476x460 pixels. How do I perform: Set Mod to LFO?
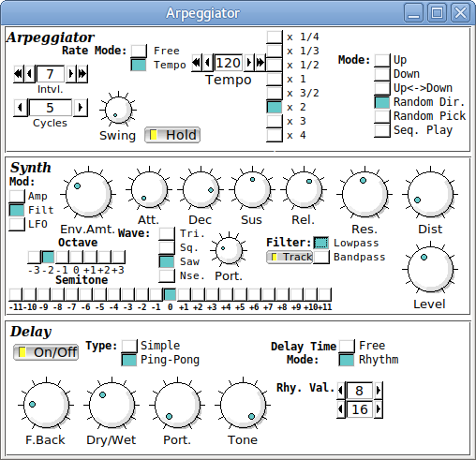pos(17,224)
